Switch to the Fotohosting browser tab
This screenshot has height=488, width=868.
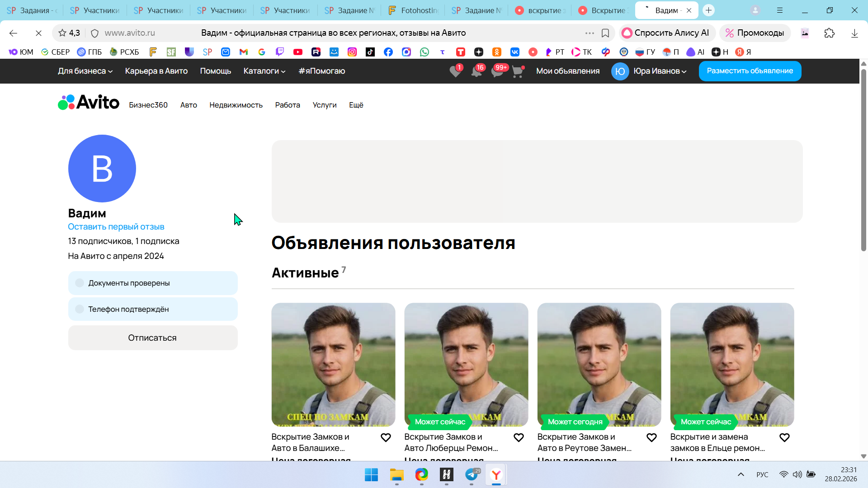[x=414, y=10]
